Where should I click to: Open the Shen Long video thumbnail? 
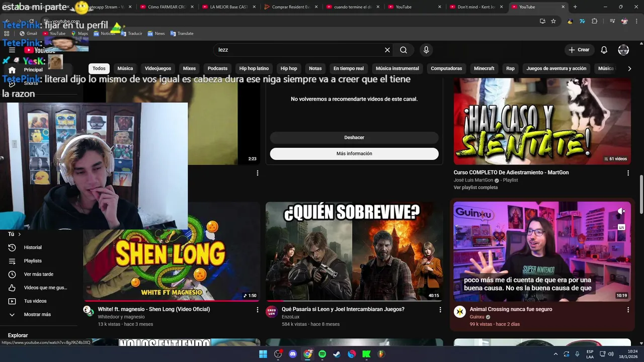point(172,251)
